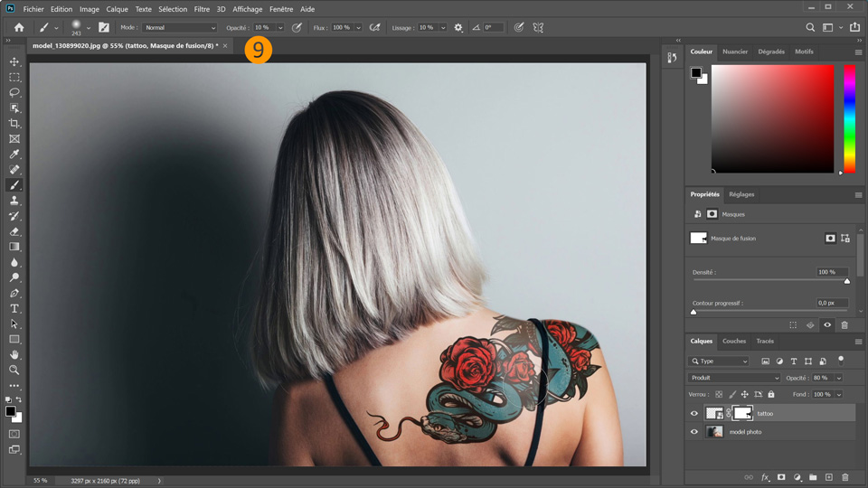
Task: Click the symmetry butterfly icon
Action: click(x=538, y=27)
